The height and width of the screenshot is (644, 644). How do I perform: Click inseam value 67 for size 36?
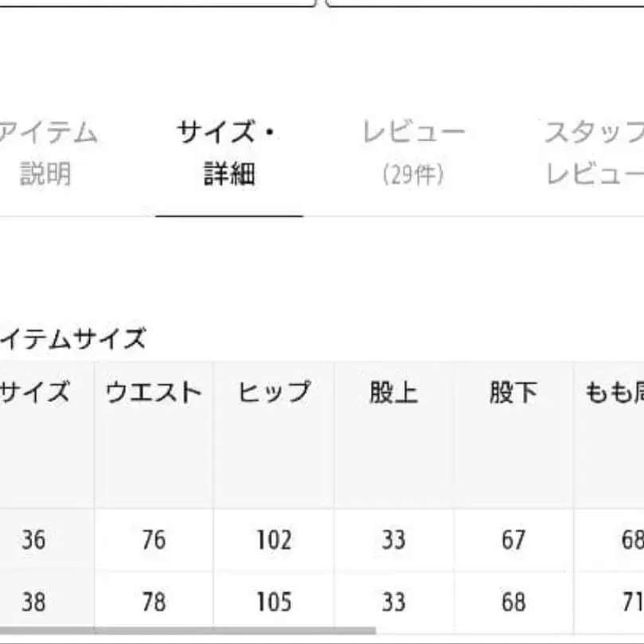pyautogui.click(x=513, y=539)
